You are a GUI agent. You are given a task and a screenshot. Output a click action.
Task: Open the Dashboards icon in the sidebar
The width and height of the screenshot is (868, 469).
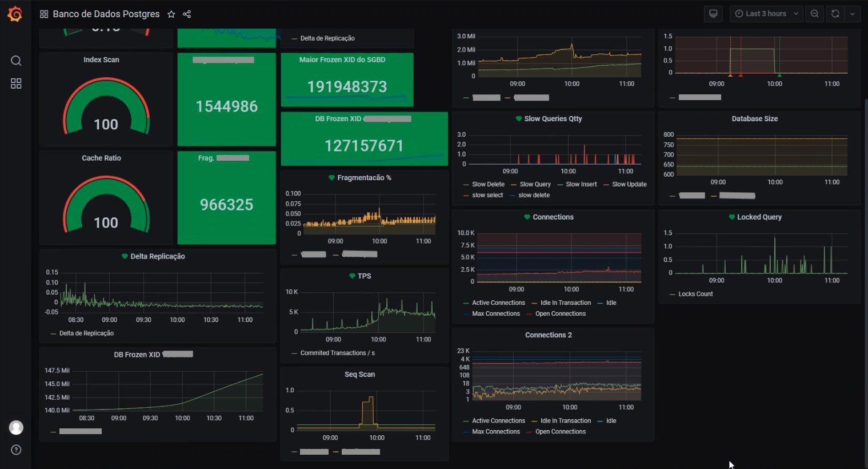pyautogui.click(x=15, y=83)
